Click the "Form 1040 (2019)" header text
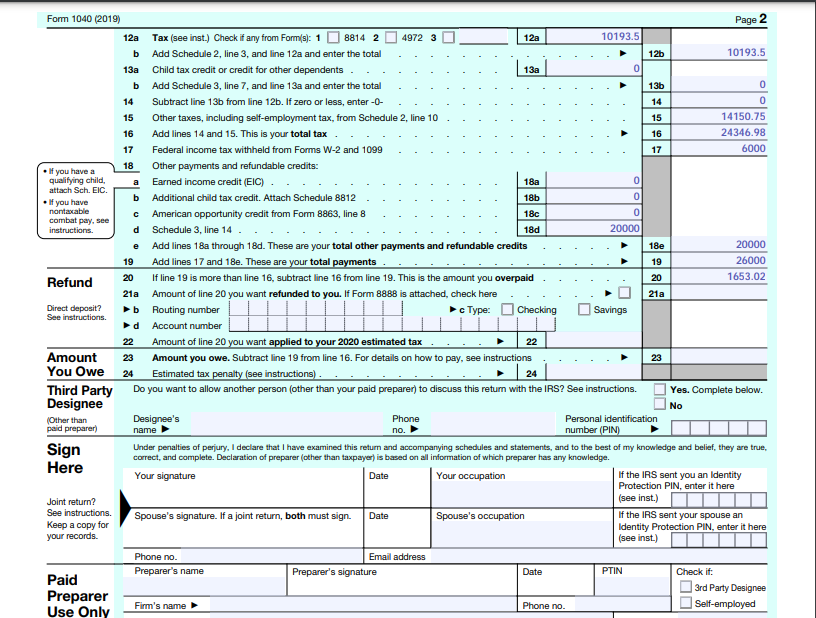Image resolution: width=816 pixels, height=618 pixels. pyautogui.click(x=83, y=19)
